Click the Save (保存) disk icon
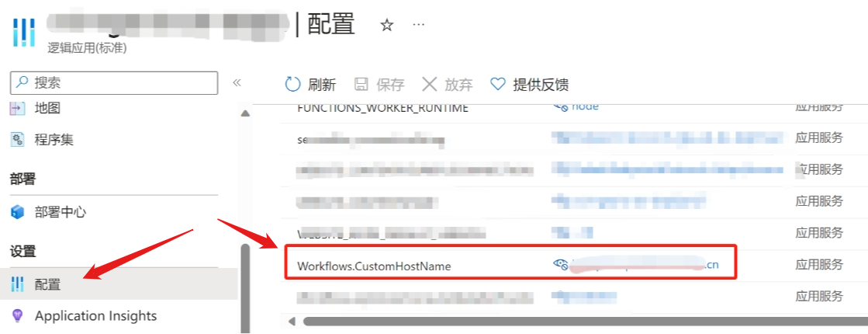This screenshot has height=334, width=868. pos(361,84)
